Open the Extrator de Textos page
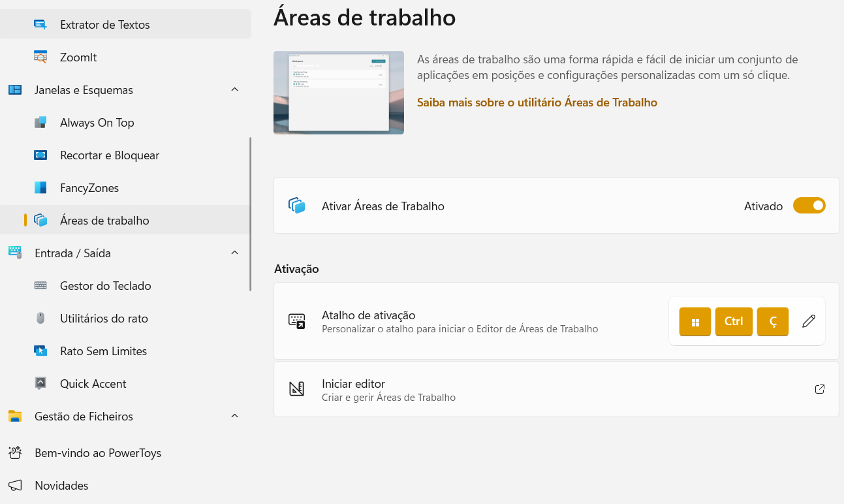This screenshot has height=504, width=844. (125, 25)
